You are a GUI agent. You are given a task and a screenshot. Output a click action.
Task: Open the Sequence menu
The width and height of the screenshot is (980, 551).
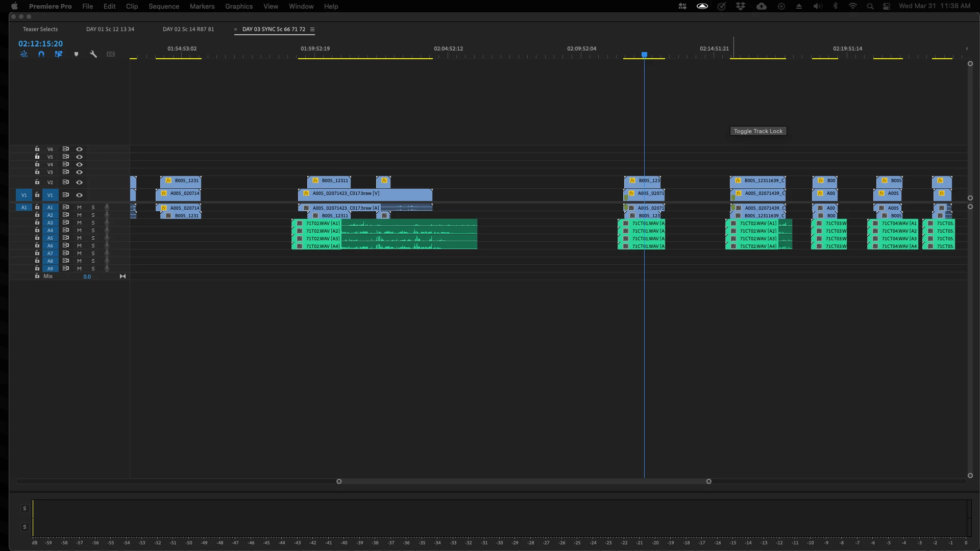click(163, 6)
